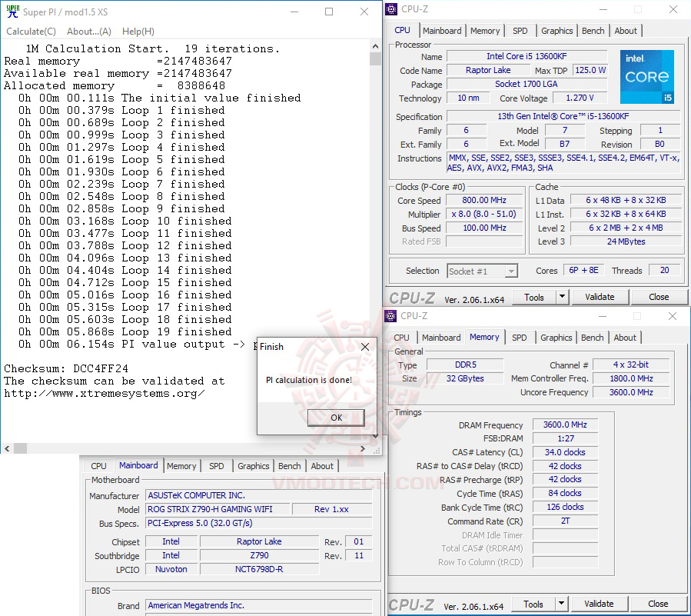Open the Help(H) menu in Super PI

138,32
